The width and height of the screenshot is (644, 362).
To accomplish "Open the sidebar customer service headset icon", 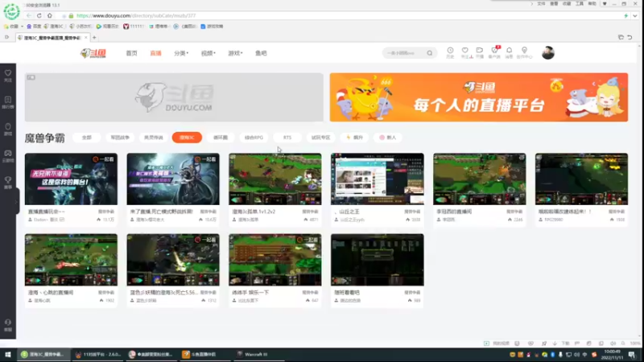I will [8, 325].
